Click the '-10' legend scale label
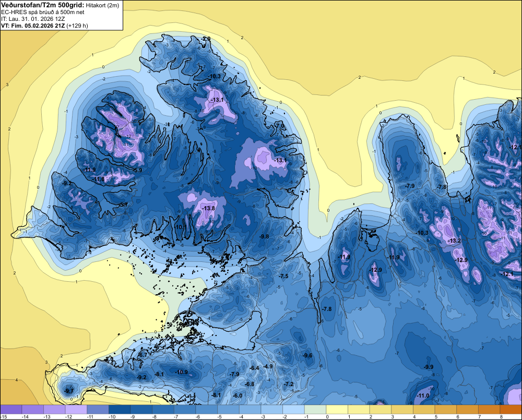Viewport: 522px width, 420px height. [x=113, y=417]
